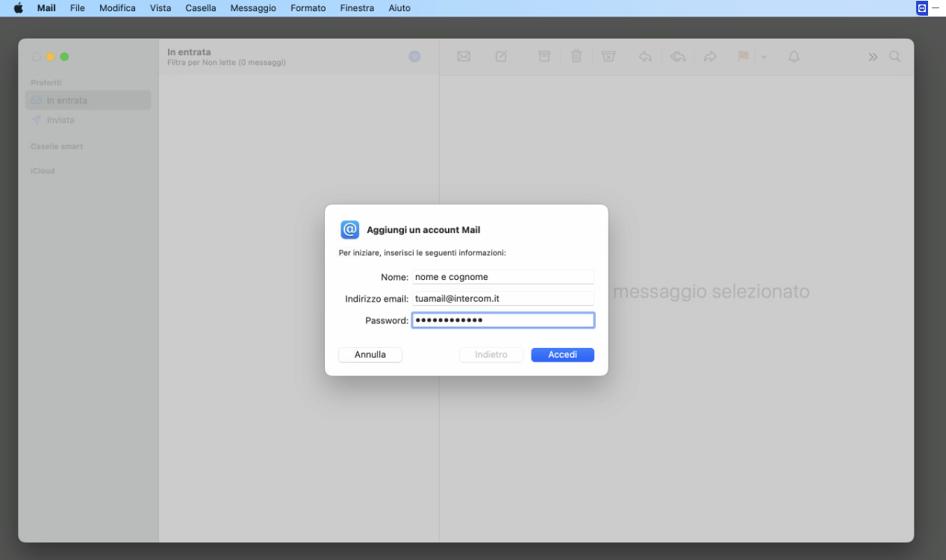Click the Get Mail envelope icon
Image resolution: width=946 pixels, height=560 pixels.
pyautogui.click(x=464, y=57)
